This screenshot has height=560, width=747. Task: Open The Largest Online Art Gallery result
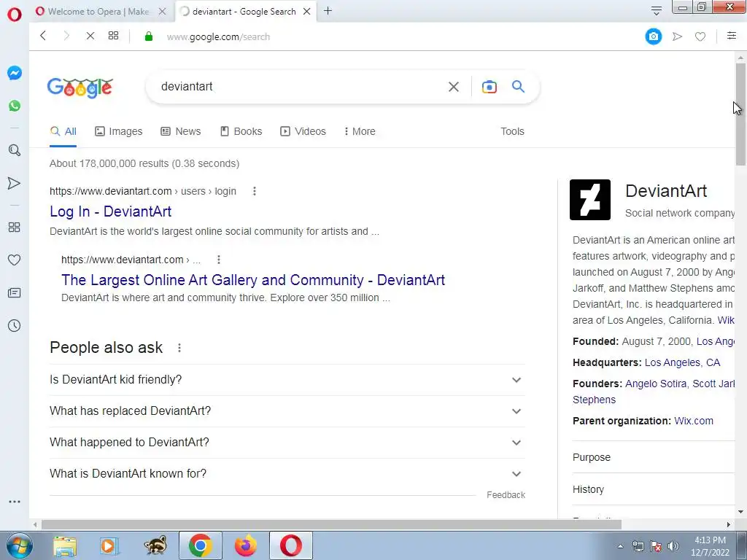(253, 280)
